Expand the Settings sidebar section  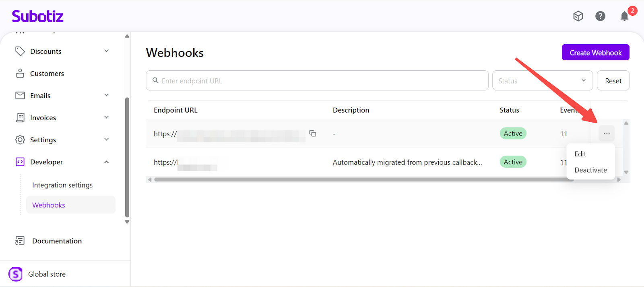(x=106, y=139)
